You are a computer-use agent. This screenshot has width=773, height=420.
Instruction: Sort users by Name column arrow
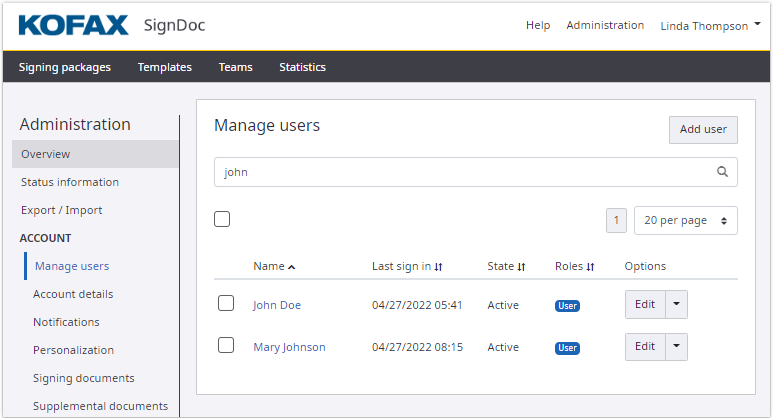(x=291, y=267)
